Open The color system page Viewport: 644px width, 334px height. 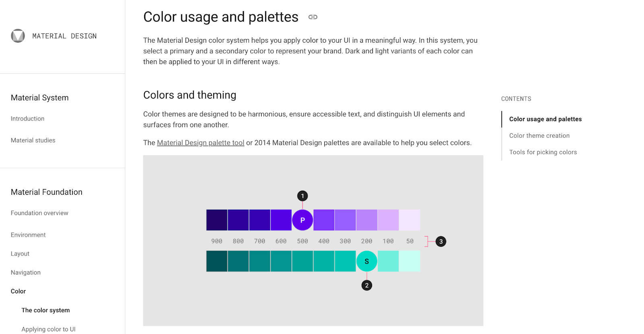click(x=45, y=310)
